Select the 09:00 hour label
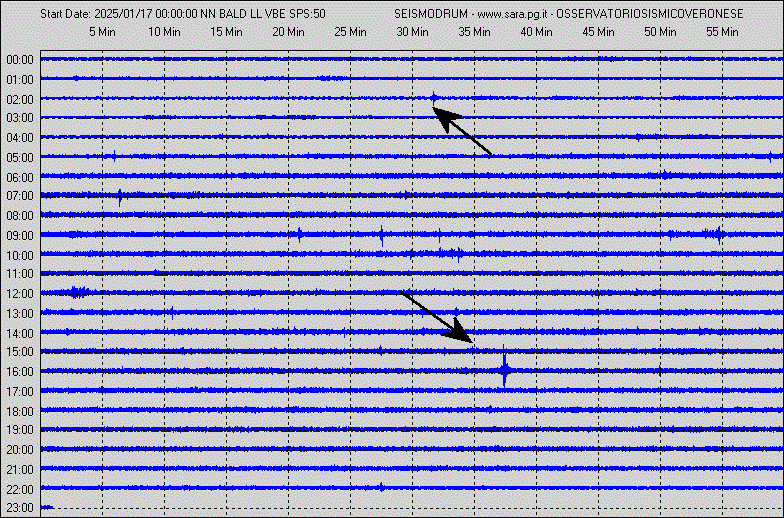Screen dimensions: 784x518 coord(20,236)
